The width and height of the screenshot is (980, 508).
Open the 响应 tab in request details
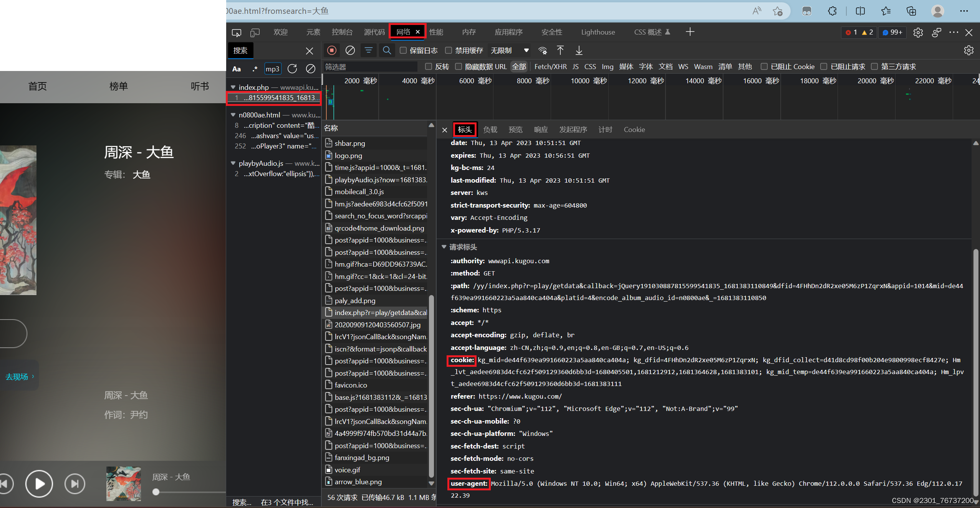pos(541,130)
